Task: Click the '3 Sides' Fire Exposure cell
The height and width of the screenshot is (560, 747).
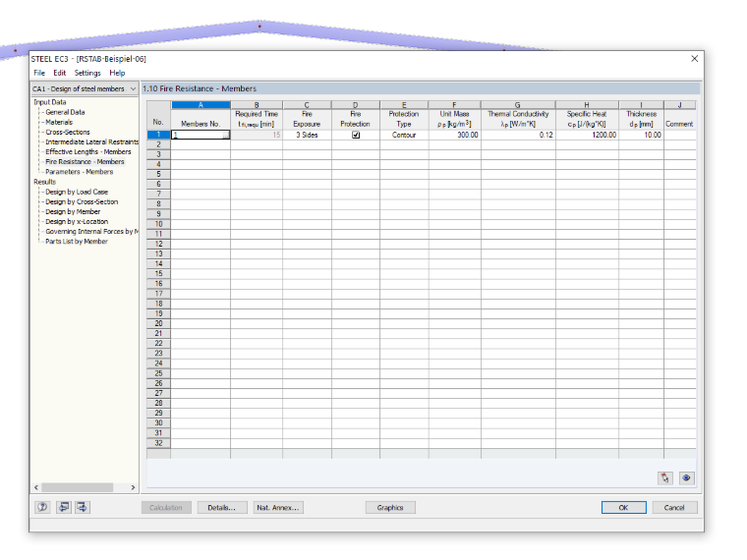Action: tap(307, 135)
